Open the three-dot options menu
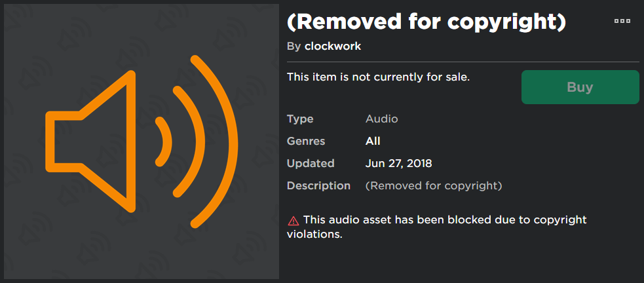Screen dimensions: 644x283 622,22
